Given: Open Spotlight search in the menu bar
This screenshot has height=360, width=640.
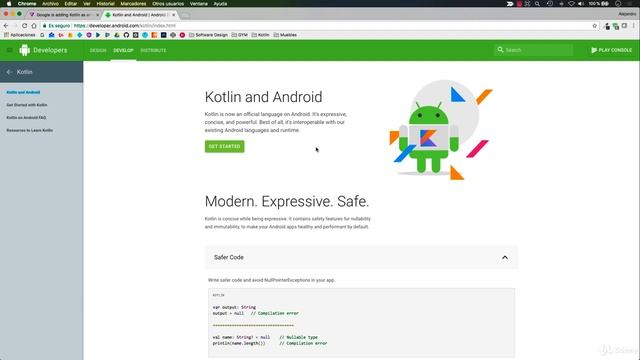Looking at the screenshot, I should (x=538, y=4).
